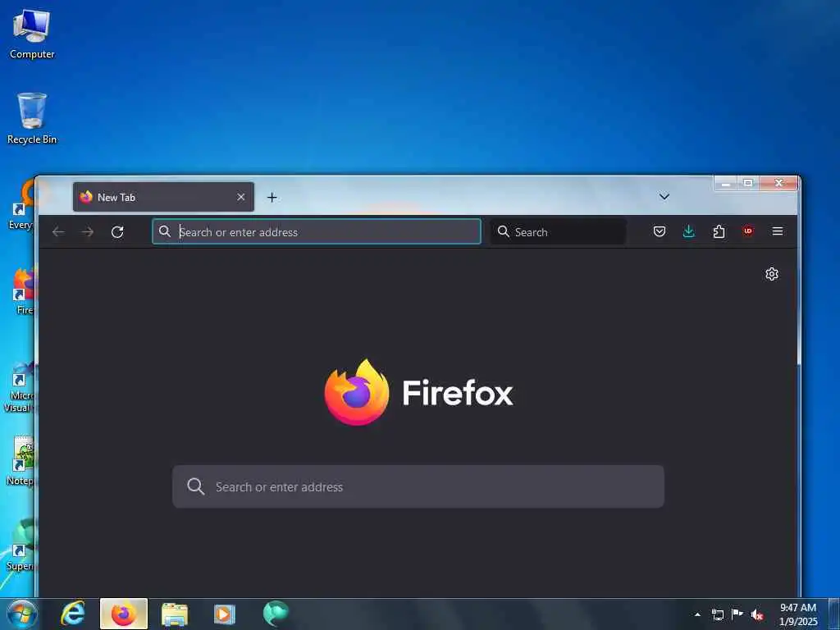
Task: Click the forward navigation arrow
Action: 88,232
